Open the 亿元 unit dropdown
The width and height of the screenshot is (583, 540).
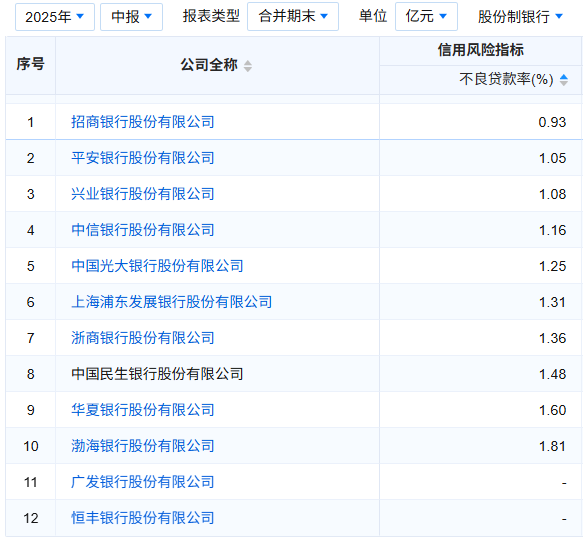426,16
